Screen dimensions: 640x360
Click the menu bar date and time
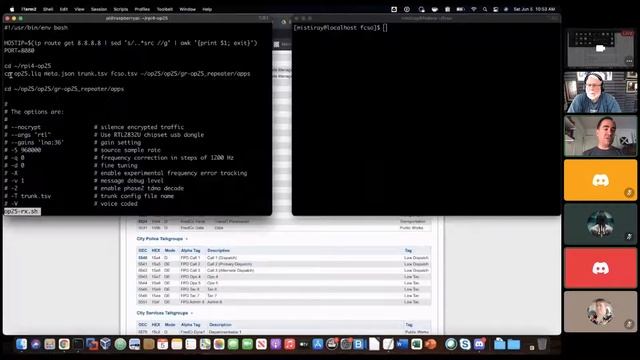click(534, 9)
